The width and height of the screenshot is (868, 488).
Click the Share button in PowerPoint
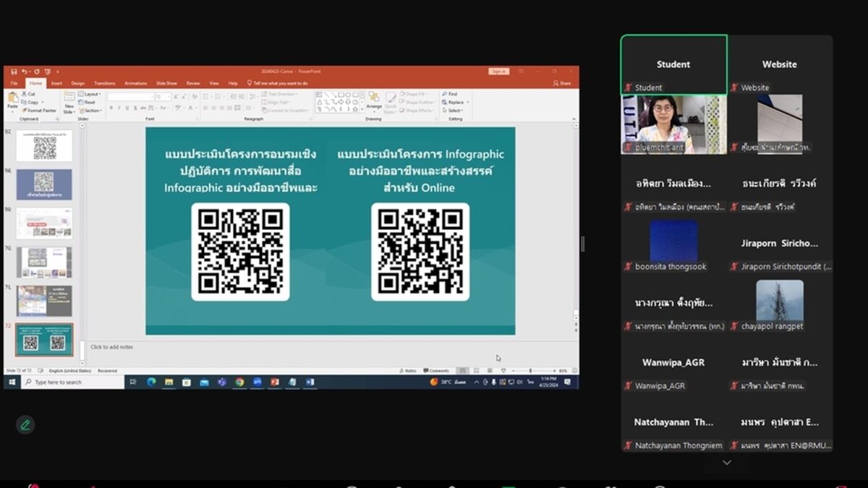[562, 83]
